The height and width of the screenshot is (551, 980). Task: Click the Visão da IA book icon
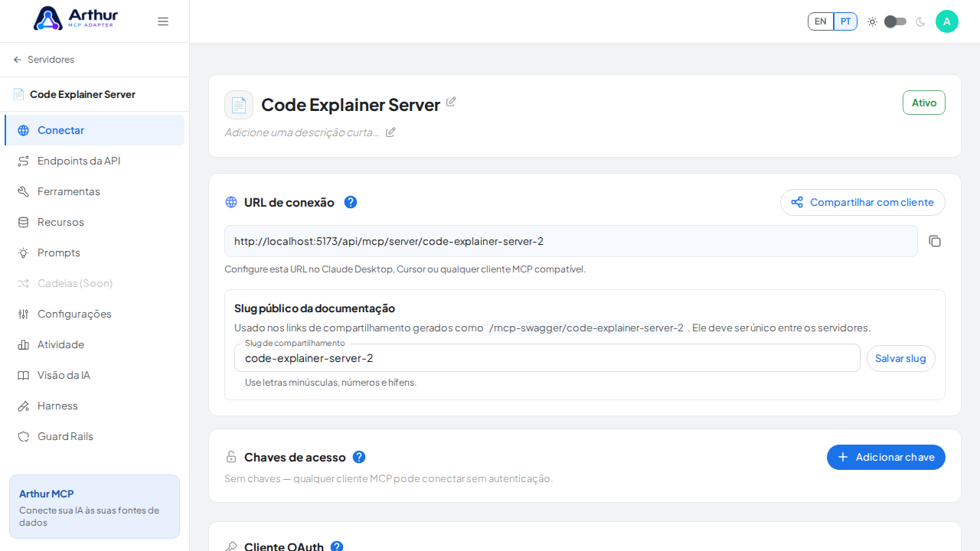[24, 375]
